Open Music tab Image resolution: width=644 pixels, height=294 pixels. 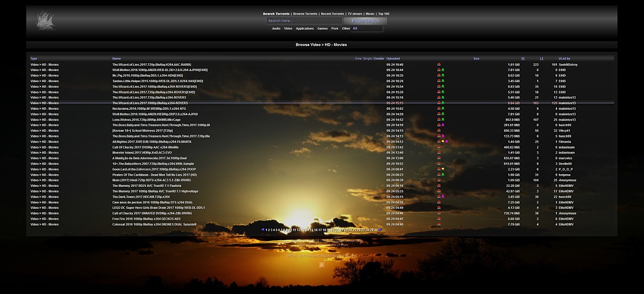(x=370, y=14)
